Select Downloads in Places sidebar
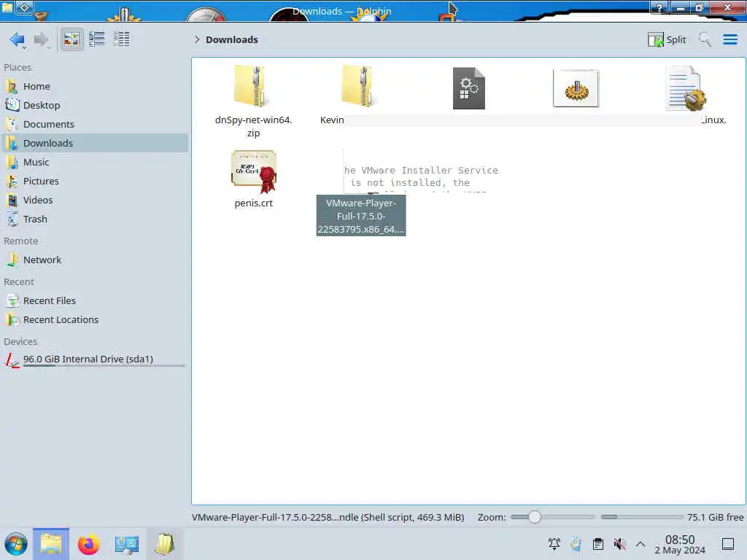The height and width of the screenshot is (560, 747). click(95, 144)
